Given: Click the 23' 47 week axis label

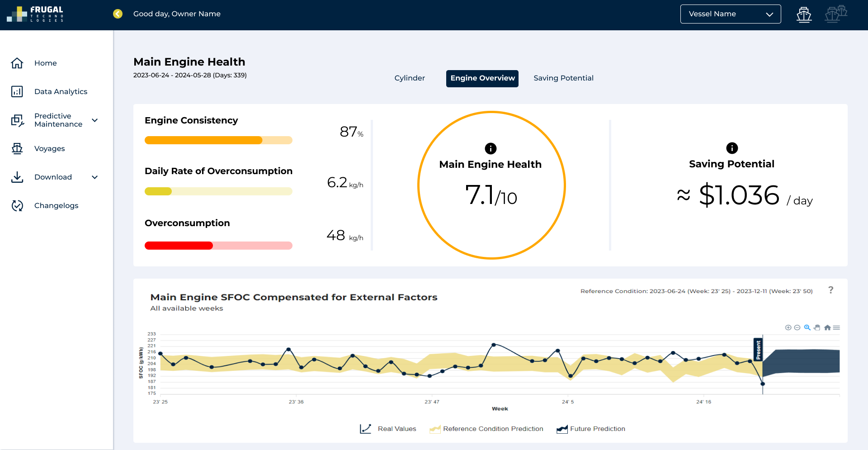Looking at the screenshot, I should click(x=432, y=402).
